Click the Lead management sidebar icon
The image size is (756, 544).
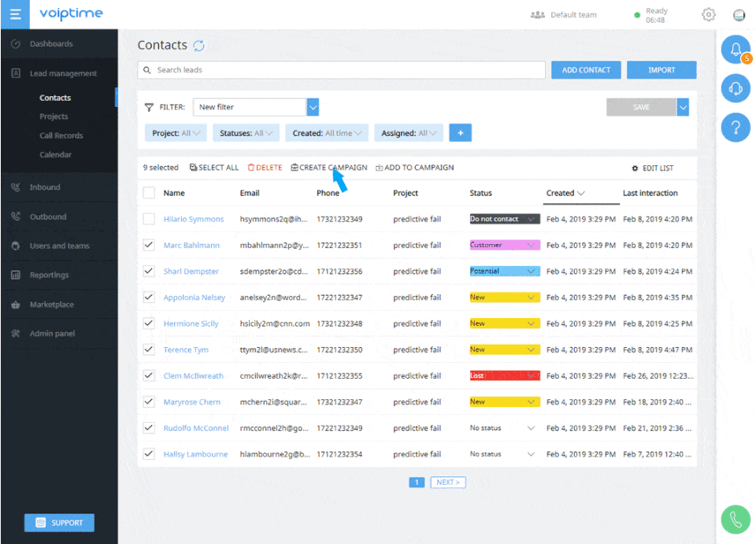(16, 73)
